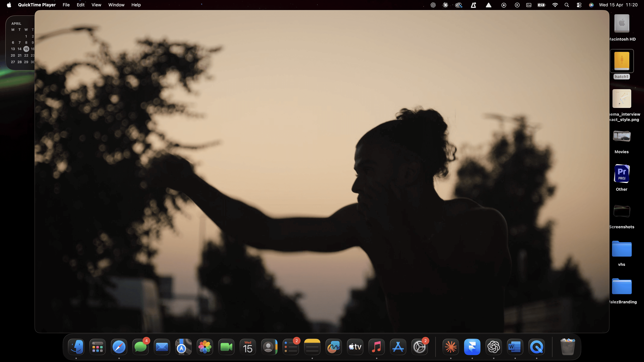Open Freeform app in the dock

tap(334, 347)
